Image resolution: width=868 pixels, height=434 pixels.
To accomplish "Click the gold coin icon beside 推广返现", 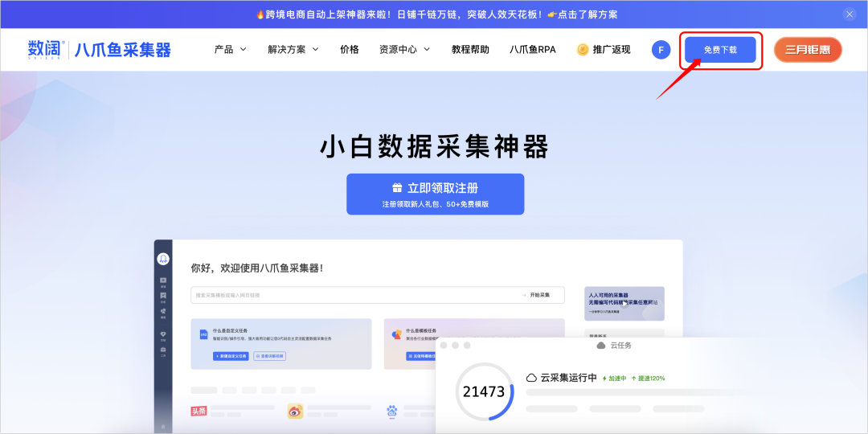I will 583,49.
